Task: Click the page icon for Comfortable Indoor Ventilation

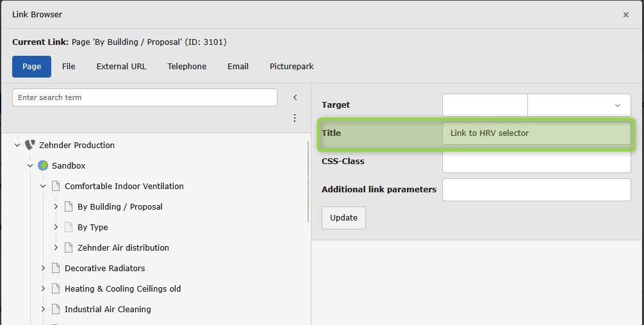Action: 56,186
